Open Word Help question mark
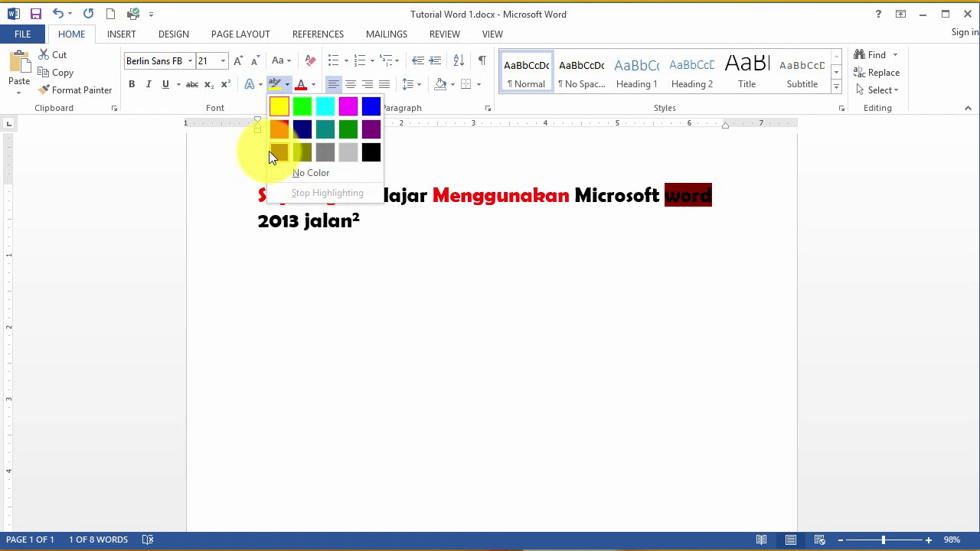 (878, 14)
